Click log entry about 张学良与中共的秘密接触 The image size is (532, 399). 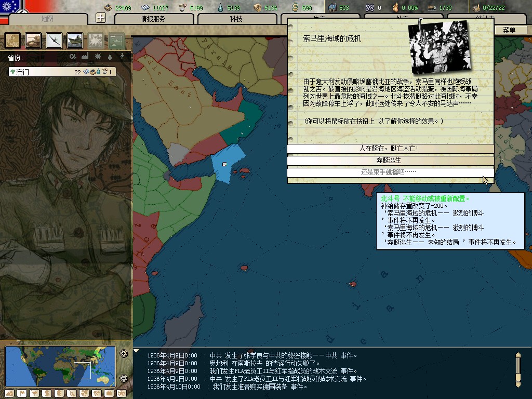[252, 355]
